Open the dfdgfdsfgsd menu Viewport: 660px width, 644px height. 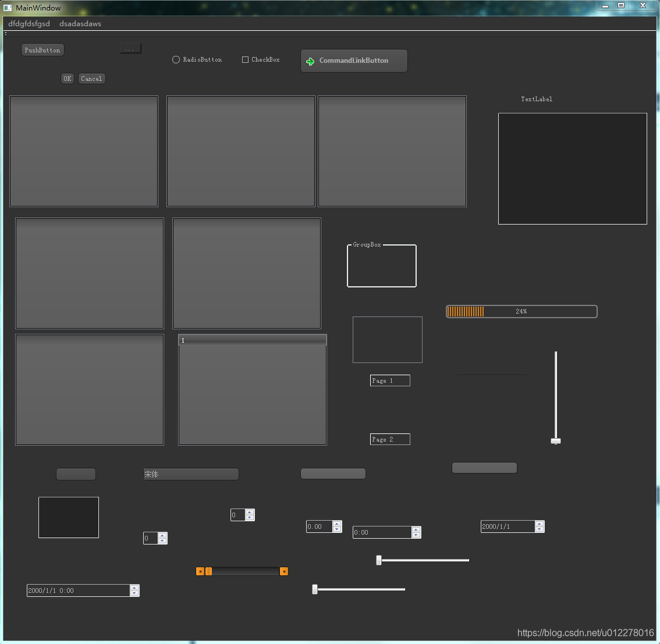[29, 24]
